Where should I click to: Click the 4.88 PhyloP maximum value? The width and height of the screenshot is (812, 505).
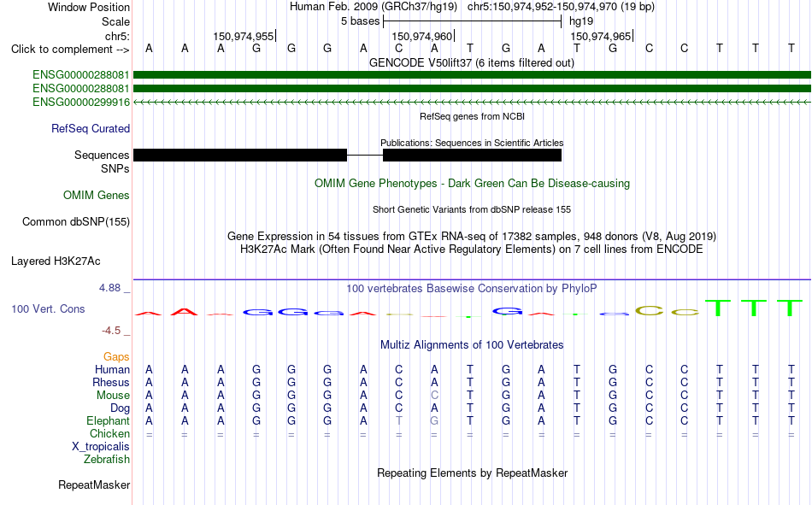point(109,288)
